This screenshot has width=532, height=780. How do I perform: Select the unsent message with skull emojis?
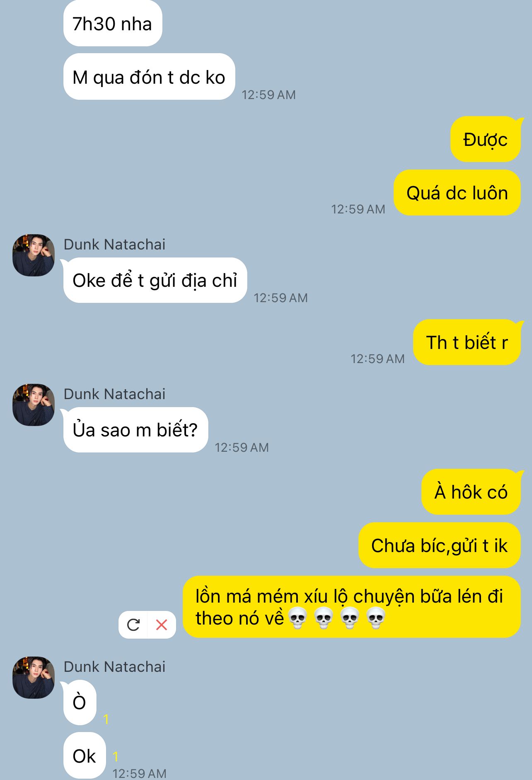(352, 607)
